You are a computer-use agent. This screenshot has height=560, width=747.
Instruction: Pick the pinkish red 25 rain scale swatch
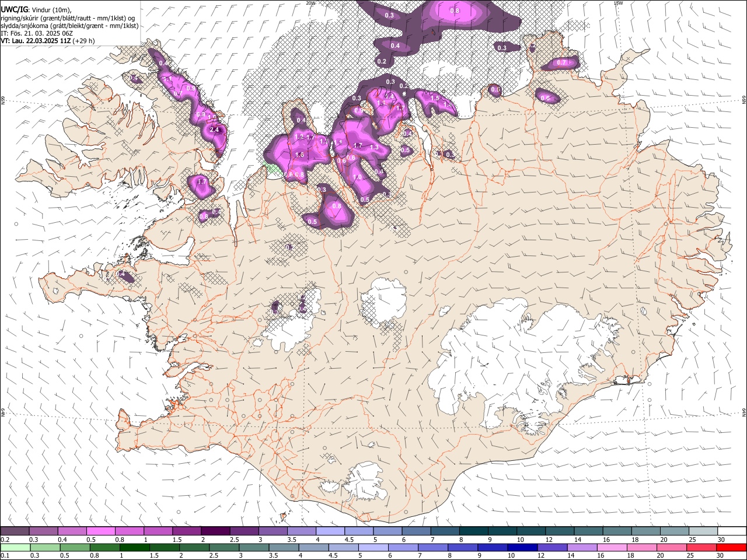point(701,547)
